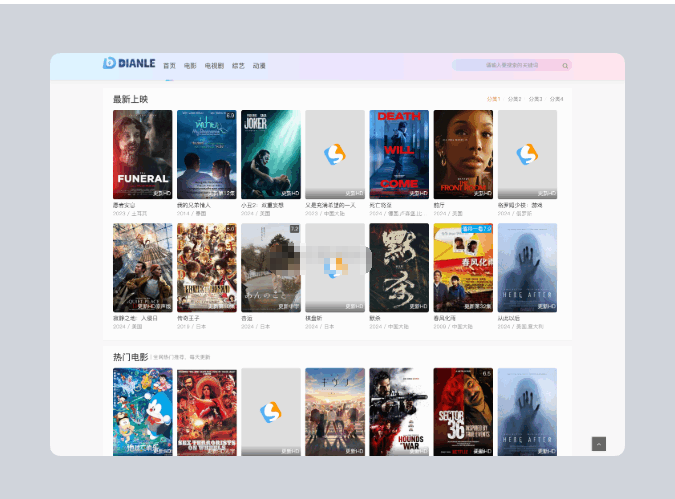The image size is (675, 499).
Task: Open the 传奇王子 movie poster
Action: coord(207,268)
